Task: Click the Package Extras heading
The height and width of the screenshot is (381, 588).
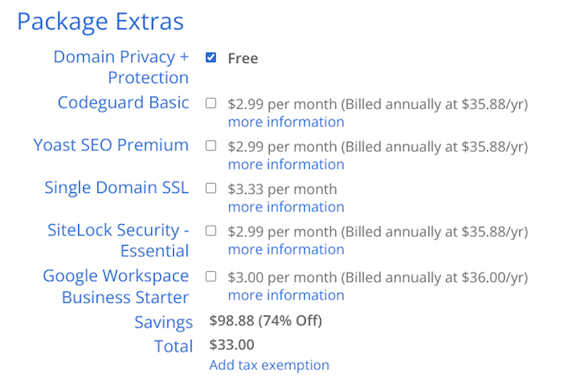Action: pyautogui.click(x=100, y=22)
